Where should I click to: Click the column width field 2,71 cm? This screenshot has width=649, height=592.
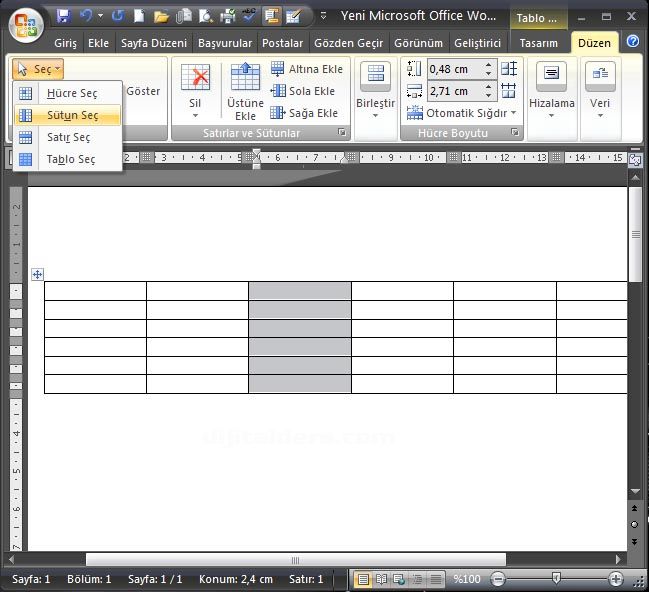pos(455,91)
